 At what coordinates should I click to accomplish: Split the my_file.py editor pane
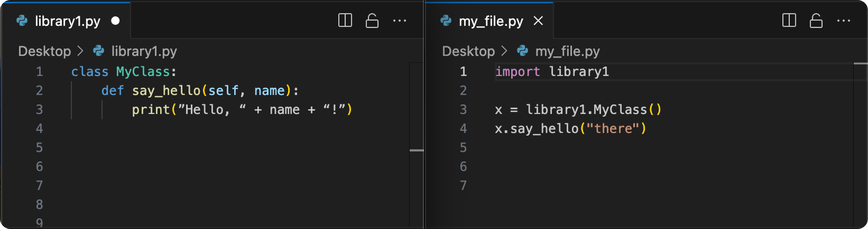pos(789,21)
